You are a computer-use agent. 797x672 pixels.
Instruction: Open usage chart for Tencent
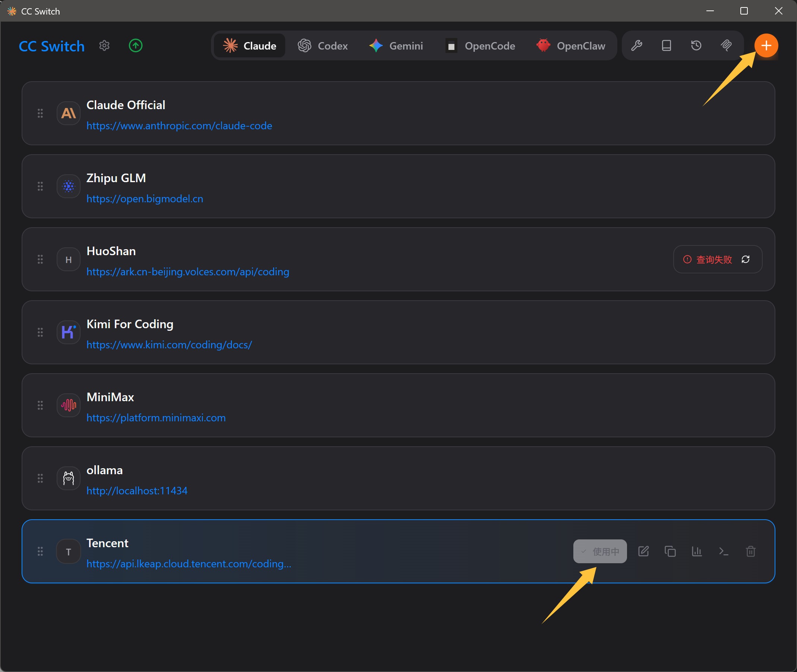click(697, 551)
